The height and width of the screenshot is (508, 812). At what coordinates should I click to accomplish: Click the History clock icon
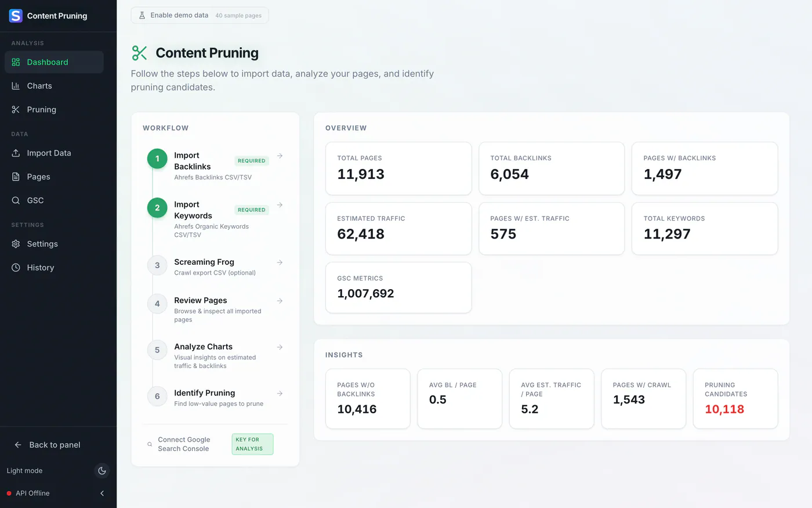[x=16, y=268]
